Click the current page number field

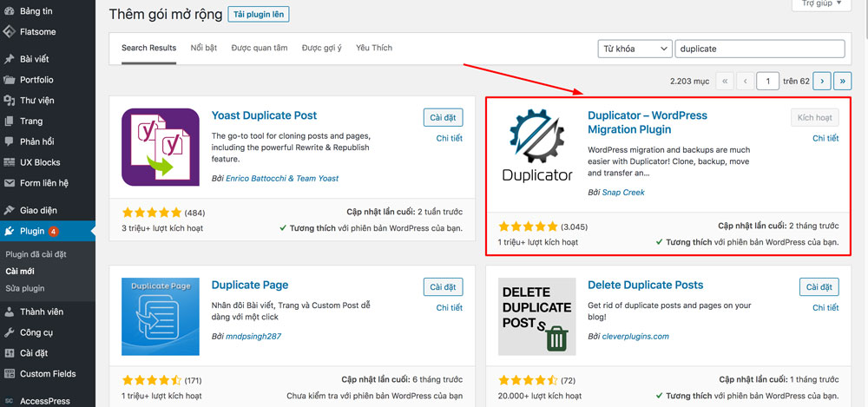(768, 81)
